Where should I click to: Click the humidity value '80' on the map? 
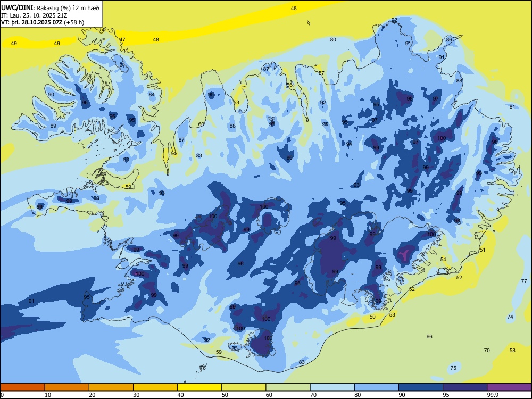tap(333, 40)
